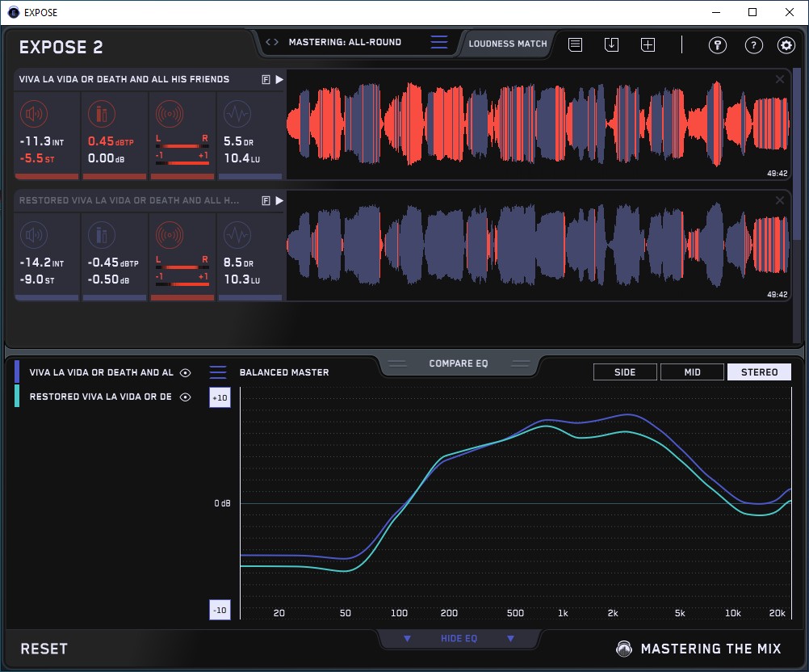Click the export download icon in top toolbar
809x672 pixels.
click(611, 45)
